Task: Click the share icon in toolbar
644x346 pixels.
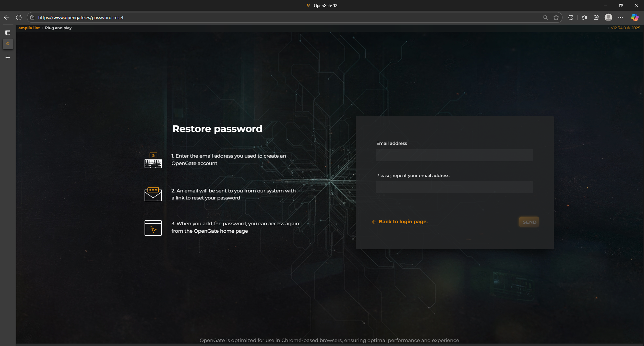Action: click(x=596, y=17)
